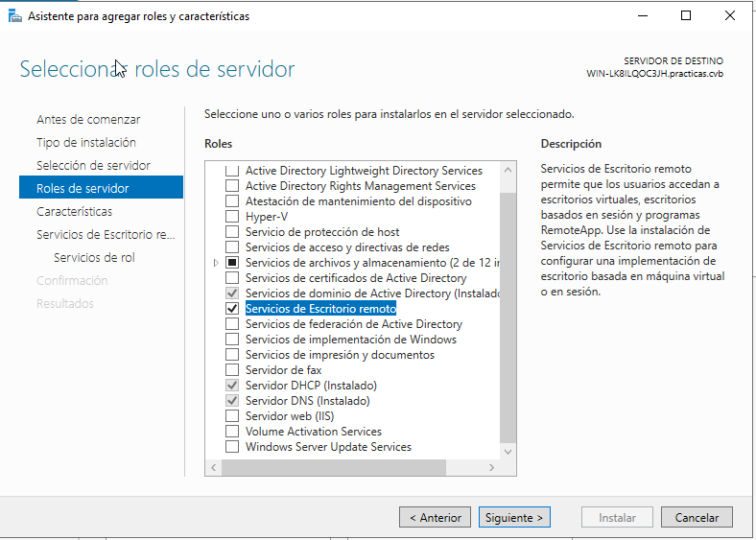
Task: Click Servidor web (IIS) label
Action: (x=290, y=416)
